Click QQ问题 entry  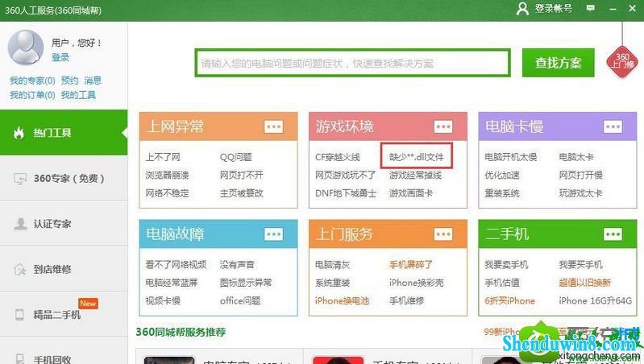point(235,157)
